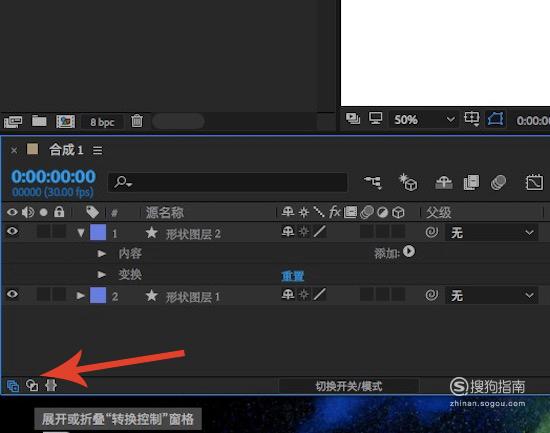Click the label color swatch of 形状图层 1
Viewport: 550px width, 433px height.
coord(98,295)
